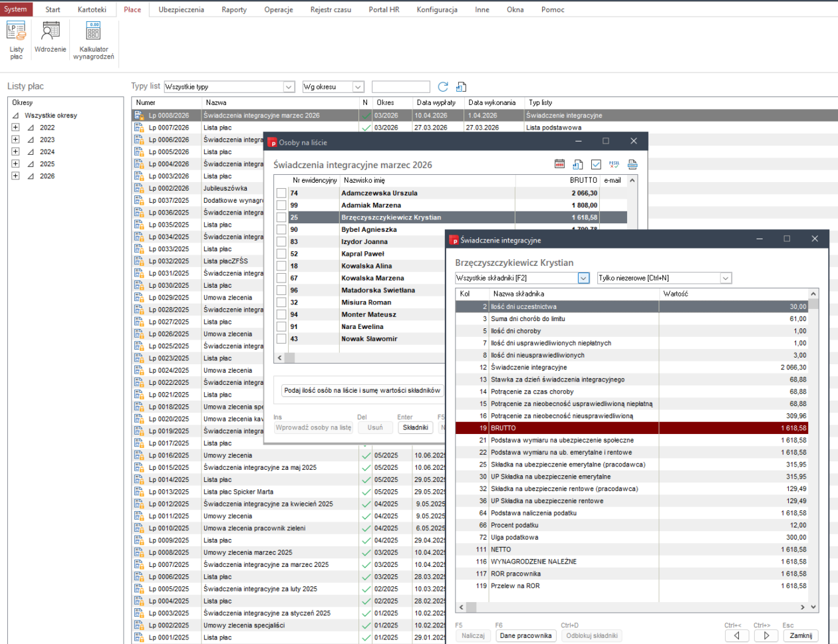This screenshot has width=838, height=644.
Task: Tick checkbox for Nowak Sławomir
Action: click(x=281, y=339)
